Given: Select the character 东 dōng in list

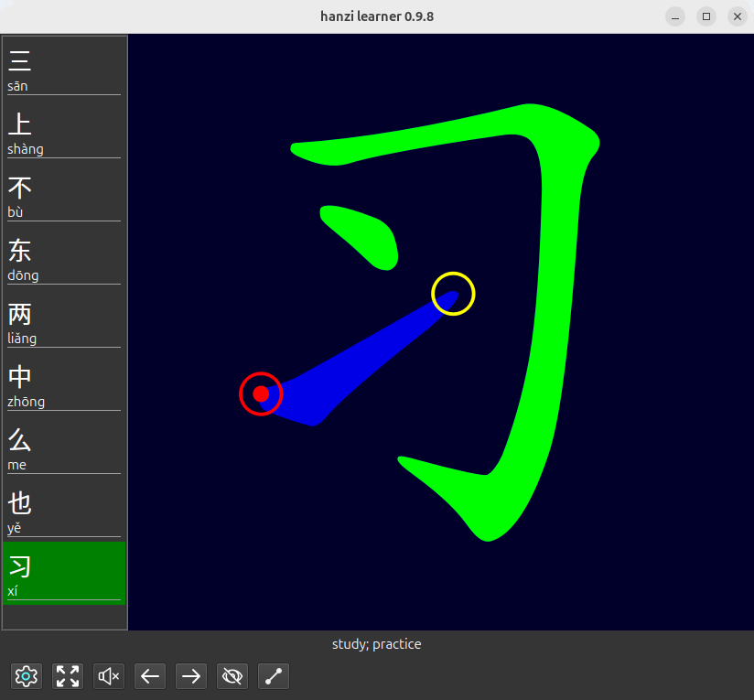Looking at the screenshot, I should click(64, 257).
